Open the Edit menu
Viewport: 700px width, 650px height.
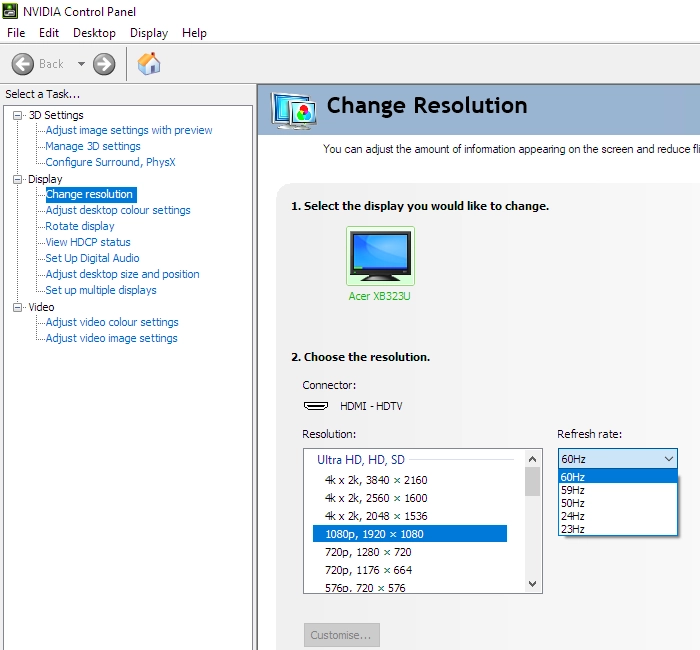pos(49,33)
